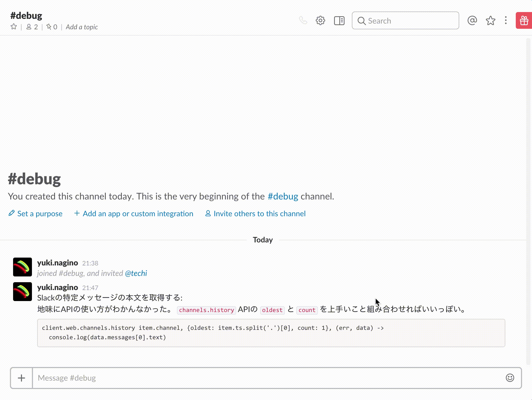The width and height of the screenshot is (532, 400).
Task: Click the 21:47 timestamp
Action: (x=90, y=288)
